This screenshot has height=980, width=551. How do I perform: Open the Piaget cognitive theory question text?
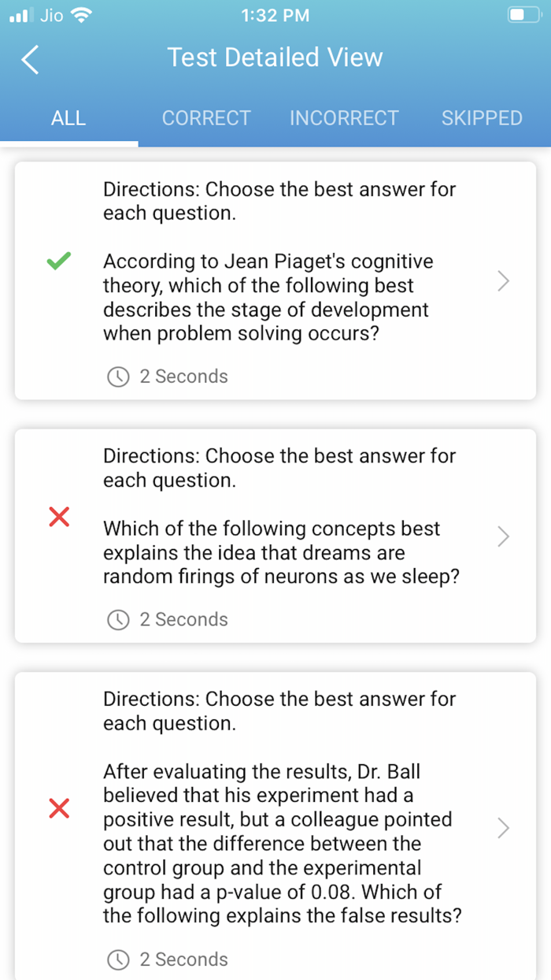pyautogui.click(x=268, y=297)
